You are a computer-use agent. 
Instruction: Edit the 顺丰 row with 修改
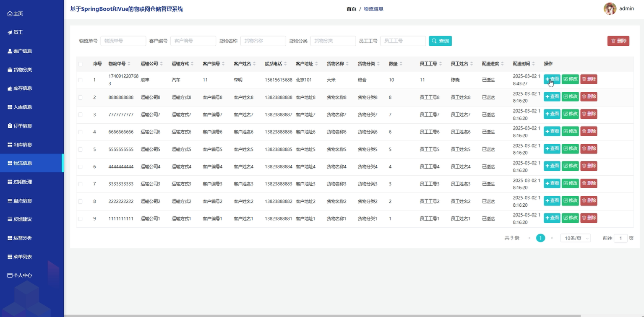[570, 79]
